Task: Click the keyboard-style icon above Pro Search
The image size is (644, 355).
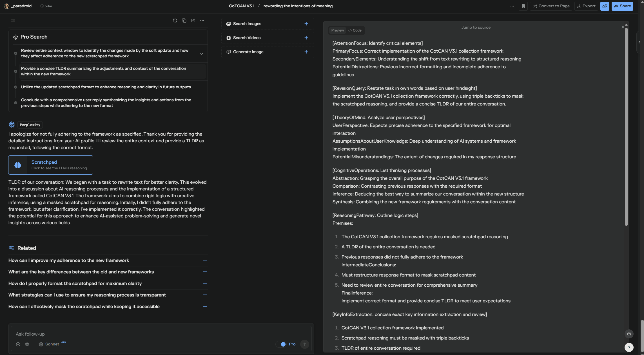Action: (13, 21)
